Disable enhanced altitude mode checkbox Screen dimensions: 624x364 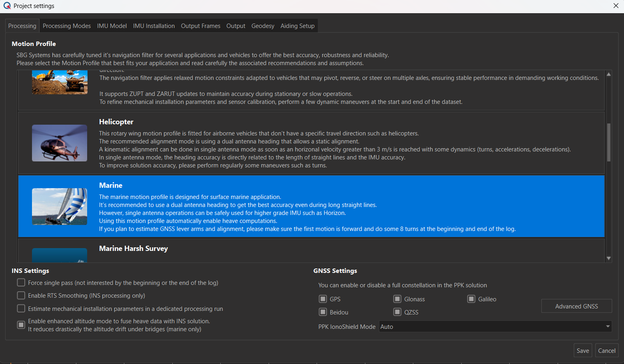point(21,325)
